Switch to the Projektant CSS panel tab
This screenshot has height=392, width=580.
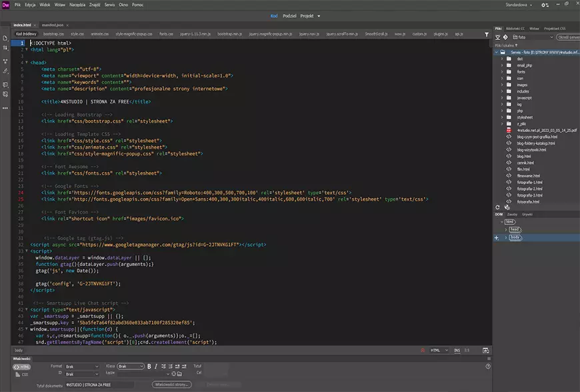point(555,29)
